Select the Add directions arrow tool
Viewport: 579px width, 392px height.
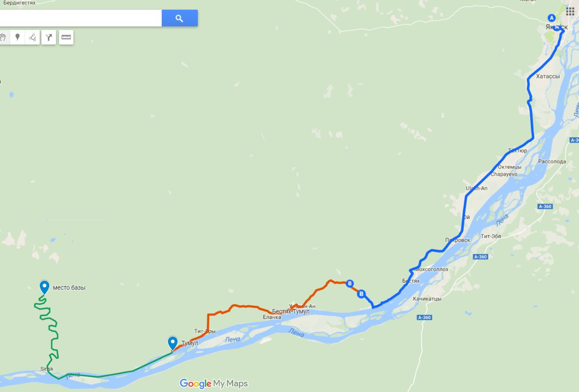pyautogui.click(x=49, y=37)
